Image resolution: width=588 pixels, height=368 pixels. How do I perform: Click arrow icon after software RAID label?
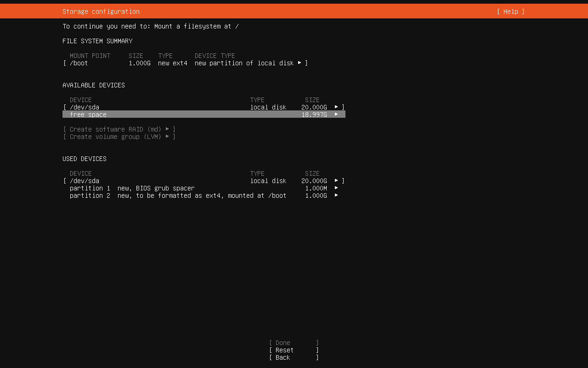pos(167,129)
